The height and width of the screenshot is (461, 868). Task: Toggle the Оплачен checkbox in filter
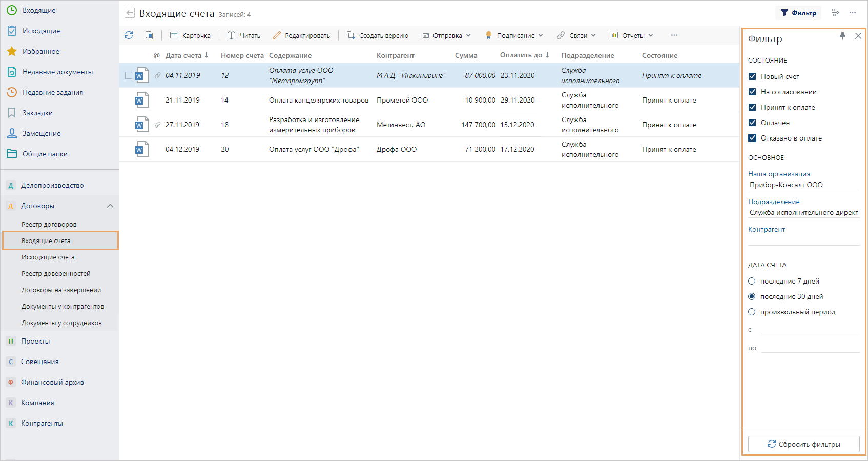752,123
